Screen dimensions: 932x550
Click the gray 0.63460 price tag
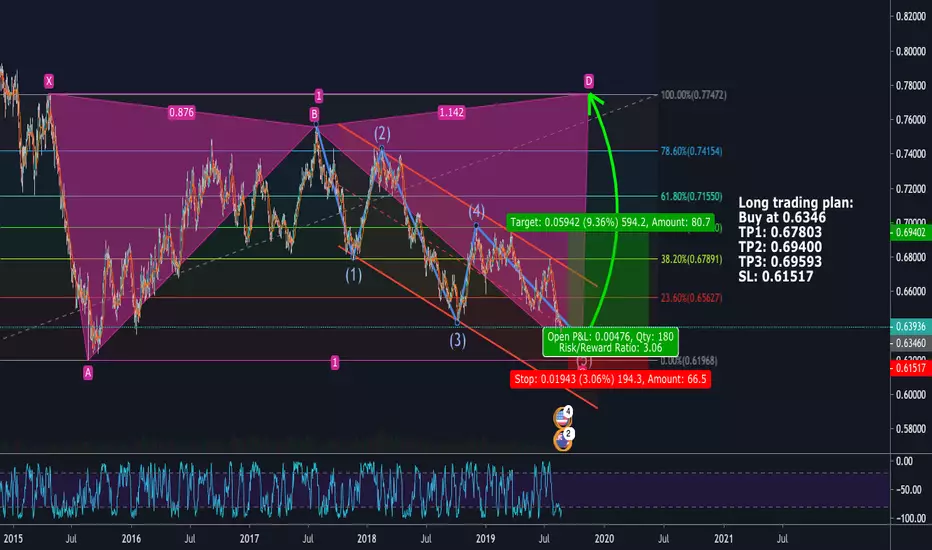pos(911,343)
